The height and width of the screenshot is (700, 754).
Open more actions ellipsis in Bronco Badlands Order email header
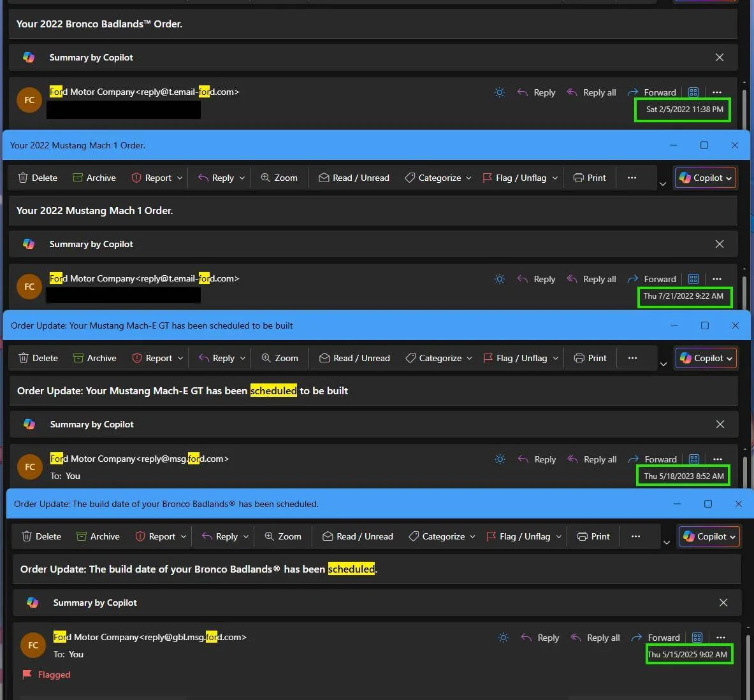[717, 92]
